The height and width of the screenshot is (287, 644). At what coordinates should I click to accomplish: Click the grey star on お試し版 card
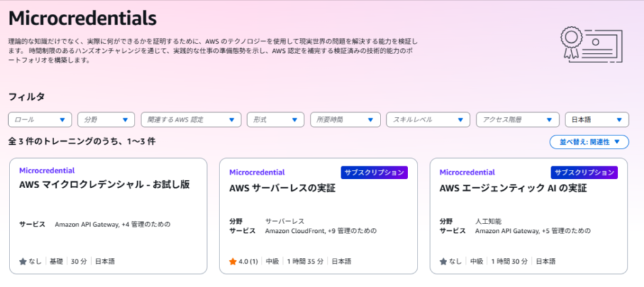click(23, 261)
